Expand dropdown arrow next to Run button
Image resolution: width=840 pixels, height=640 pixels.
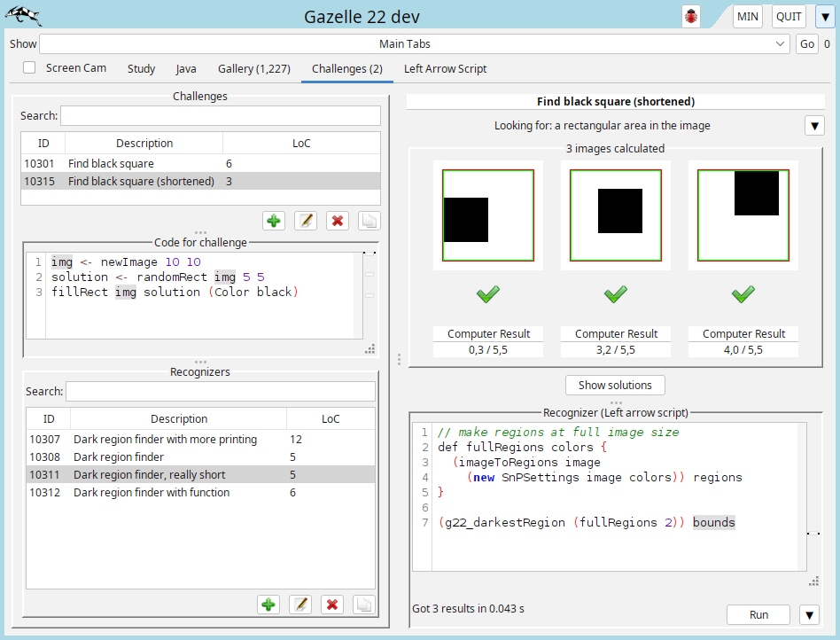click(810, 614)
